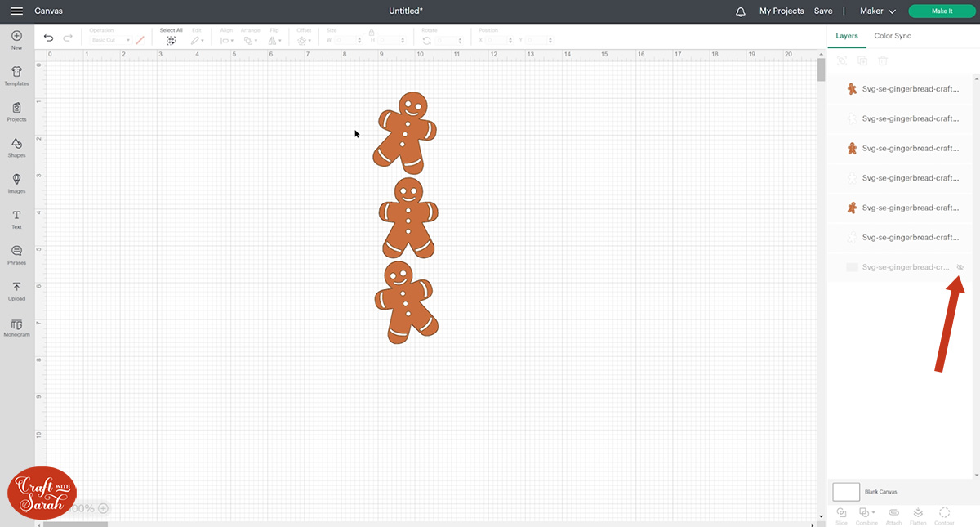Click the Untitled* project name
Viewport: 980px width, 527px height.
click(x=406, y=11)
